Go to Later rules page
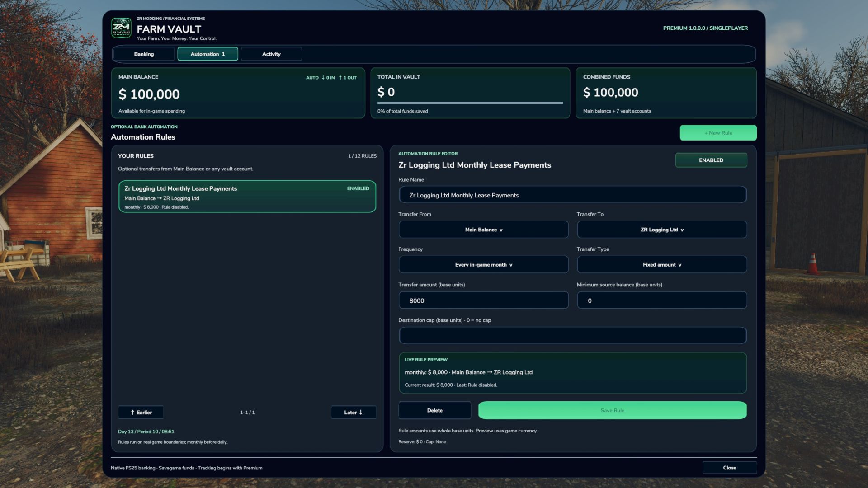Image resolution: width=868 pixels, height=488 pixels. pyautogui.click(x=354, y=412)
